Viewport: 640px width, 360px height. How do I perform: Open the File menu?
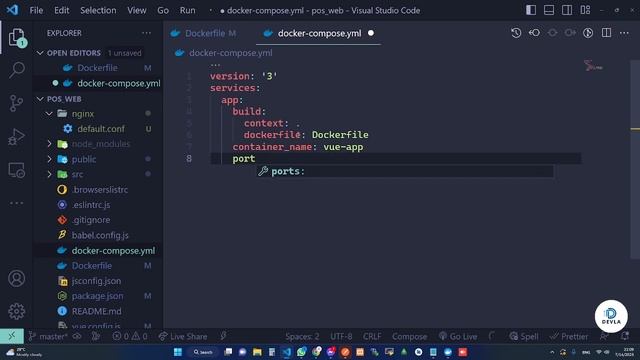tap(36, 10)
